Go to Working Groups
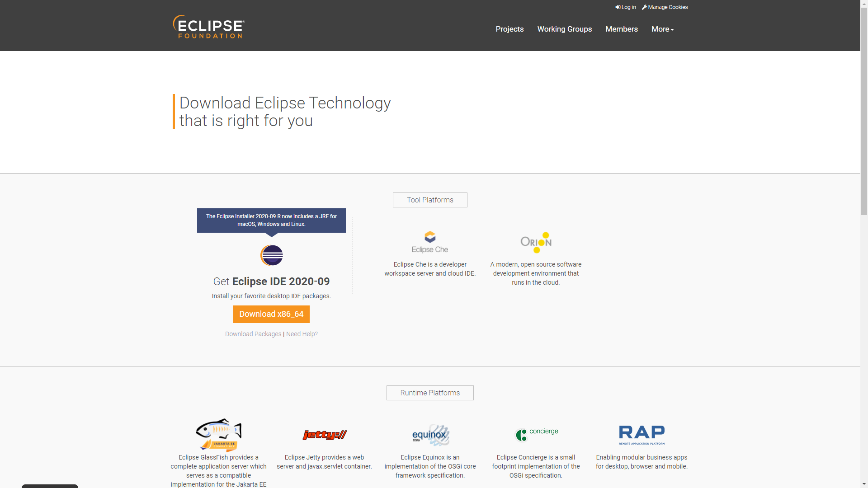Viewport: 868px width, 488px height. click(564, 29)
